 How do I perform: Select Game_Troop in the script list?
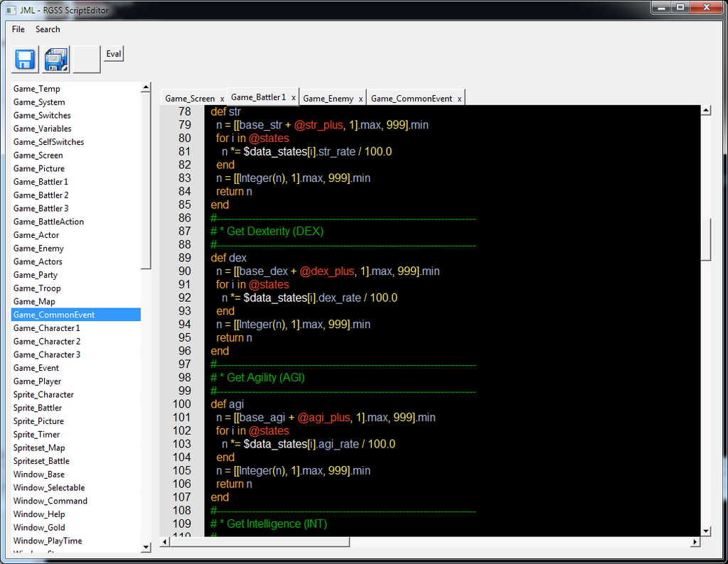[x=75, y=288]
